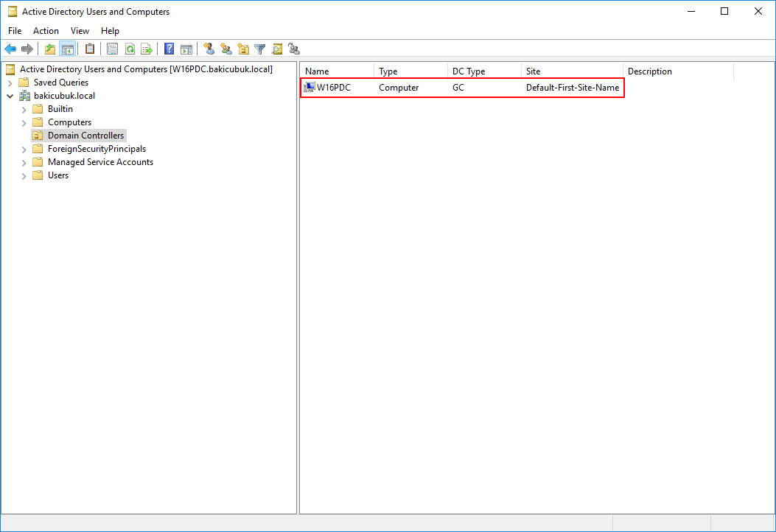Click the 'Default-First-Site-Name' cell
This screenshot has width=776, height=532.
click(x=573, y=88)
